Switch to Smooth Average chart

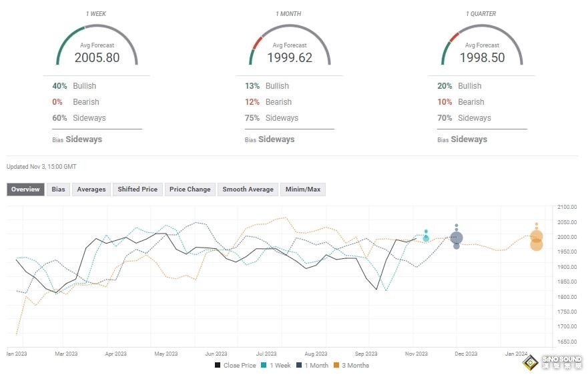click(248, 190)
